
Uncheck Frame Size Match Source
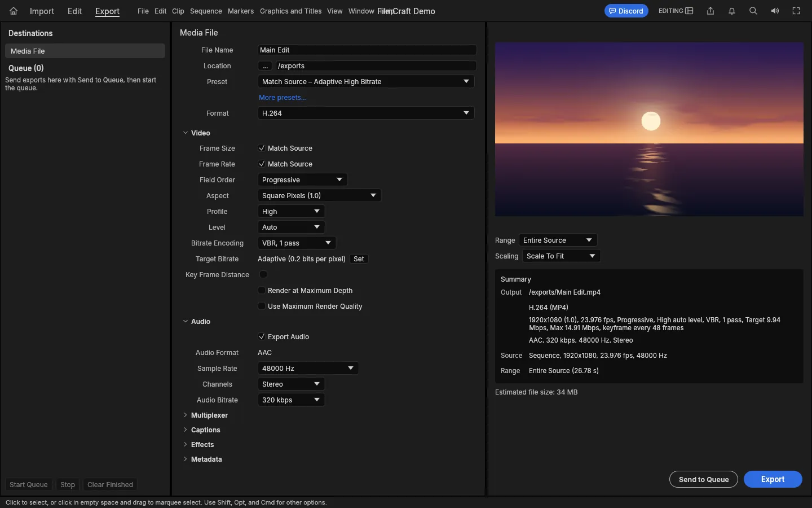[x=262, y=148]
